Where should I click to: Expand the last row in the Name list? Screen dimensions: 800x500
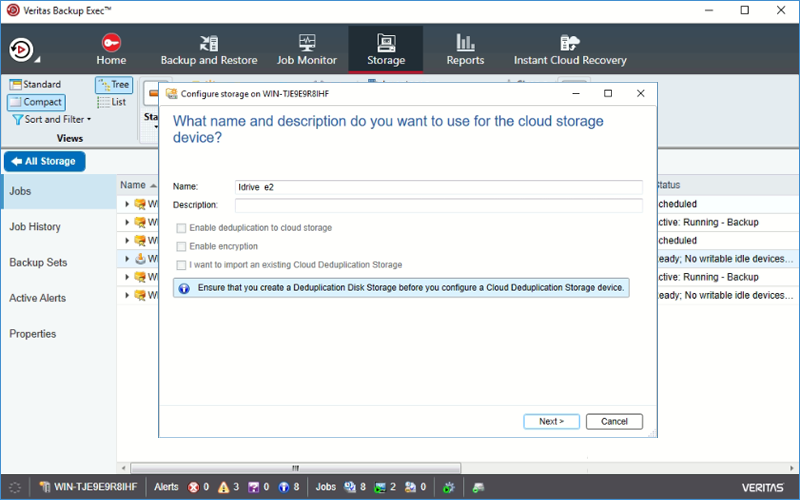(127, 295)
